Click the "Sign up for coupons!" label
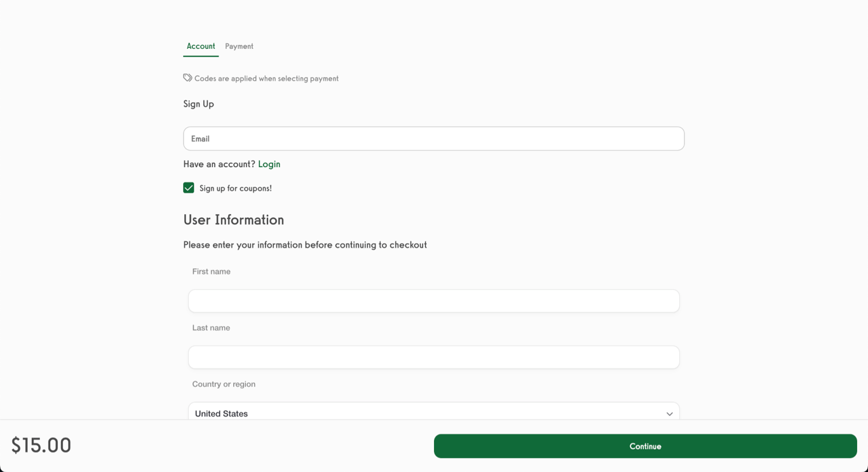 235,189
